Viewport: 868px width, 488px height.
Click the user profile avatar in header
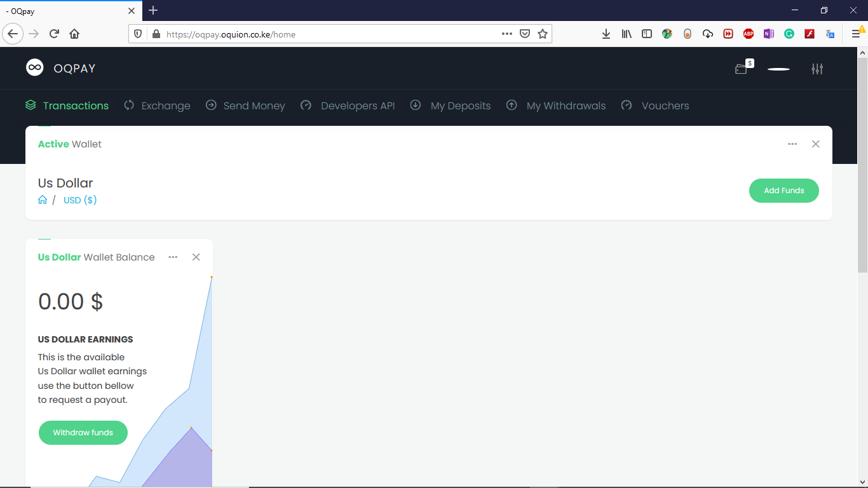click(x=778, y=69)
